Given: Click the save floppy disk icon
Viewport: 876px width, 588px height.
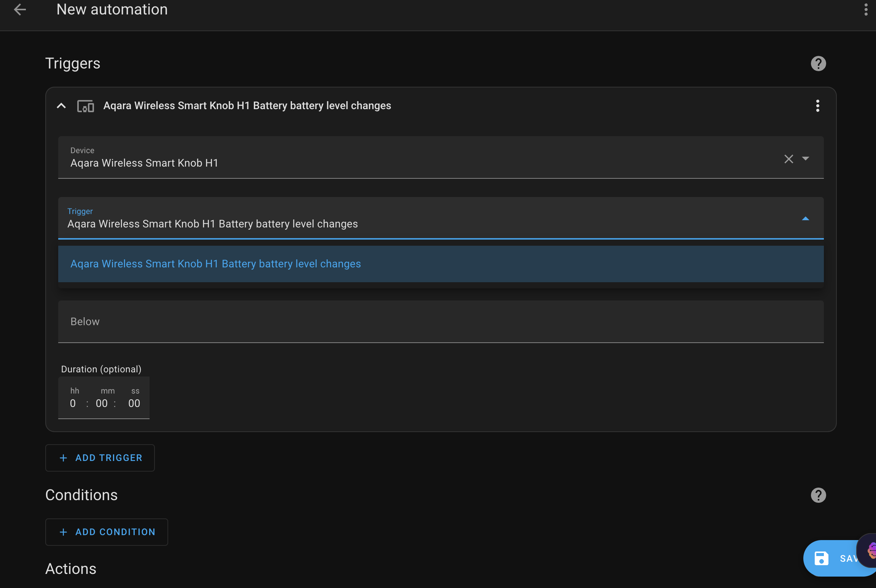Looking at the screenshot, I should tap(821, 558).
